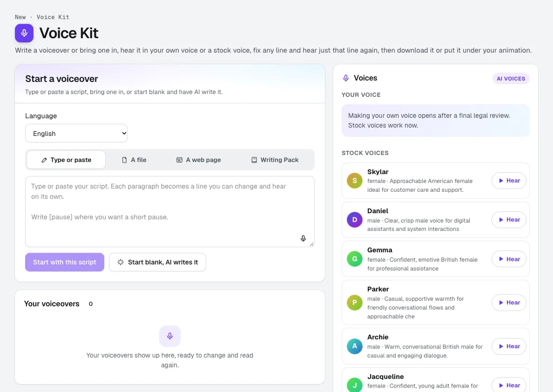Viewport: 553px width, 392px height.
Task: Select the Type or paste tab
Action: click(x=66, y=160)
